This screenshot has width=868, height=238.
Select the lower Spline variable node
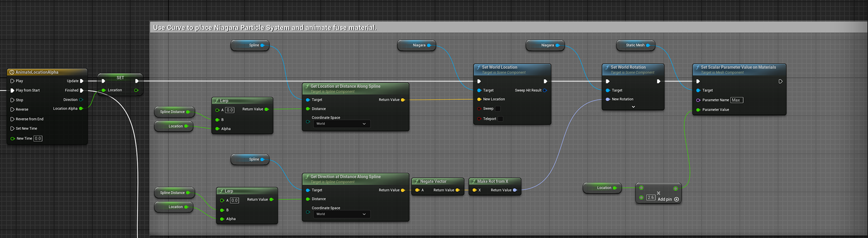tap(250, 159)
